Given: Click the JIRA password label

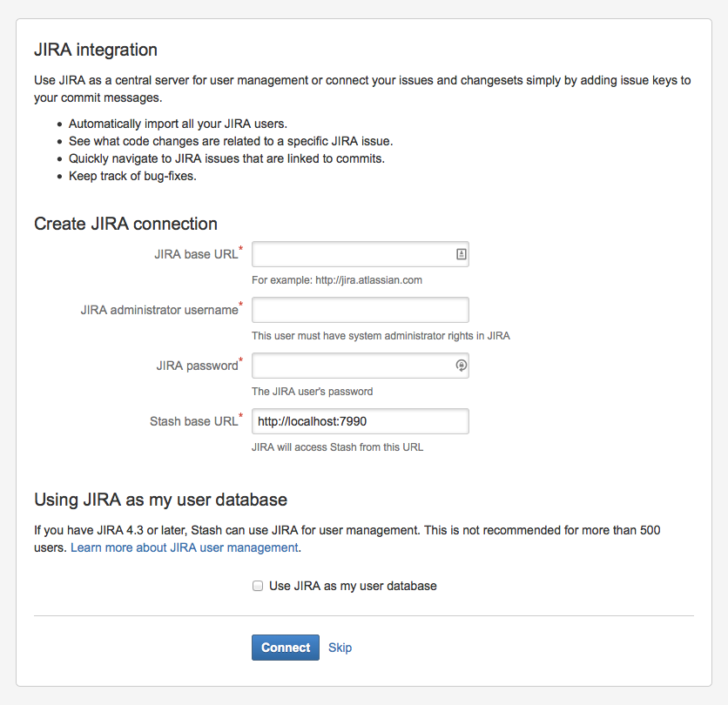Looking at the screenshot, I should pyautogui.click(x=198, y=366).
